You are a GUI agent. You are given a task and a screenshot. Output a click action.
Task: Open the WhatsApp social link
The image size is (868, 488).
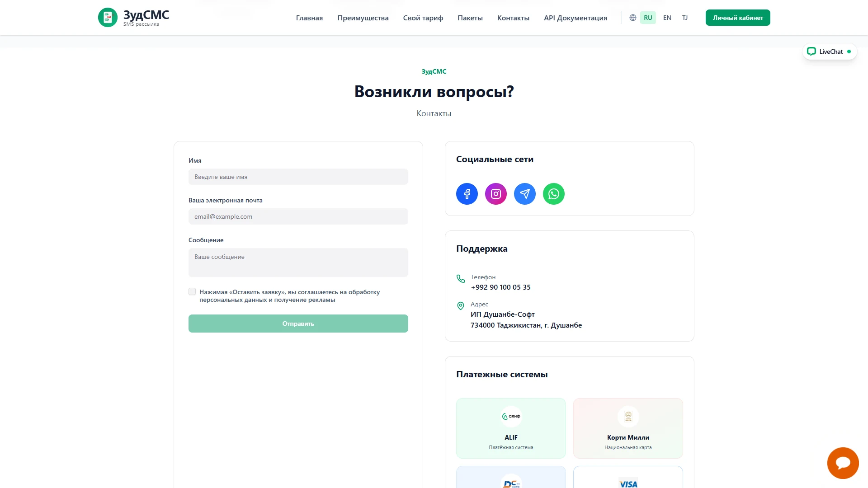(x=554, y=194)
